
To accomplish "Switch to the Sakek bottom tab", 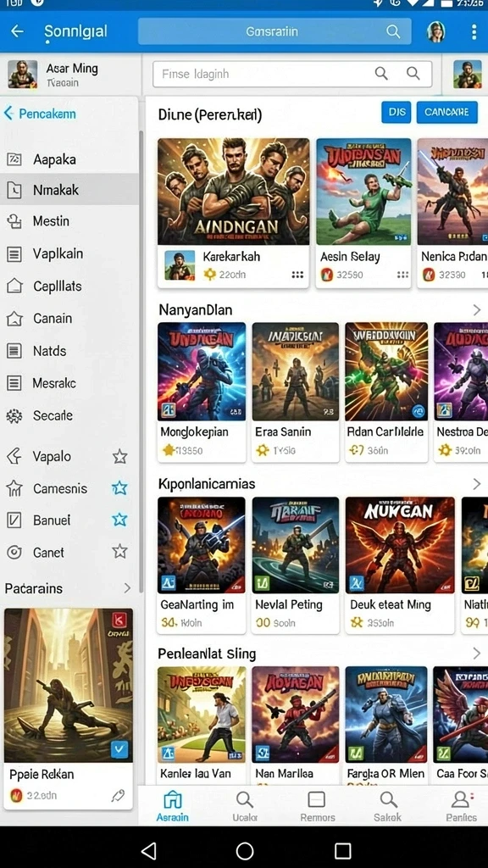I will pyautogui.click(x=388, y=806).
